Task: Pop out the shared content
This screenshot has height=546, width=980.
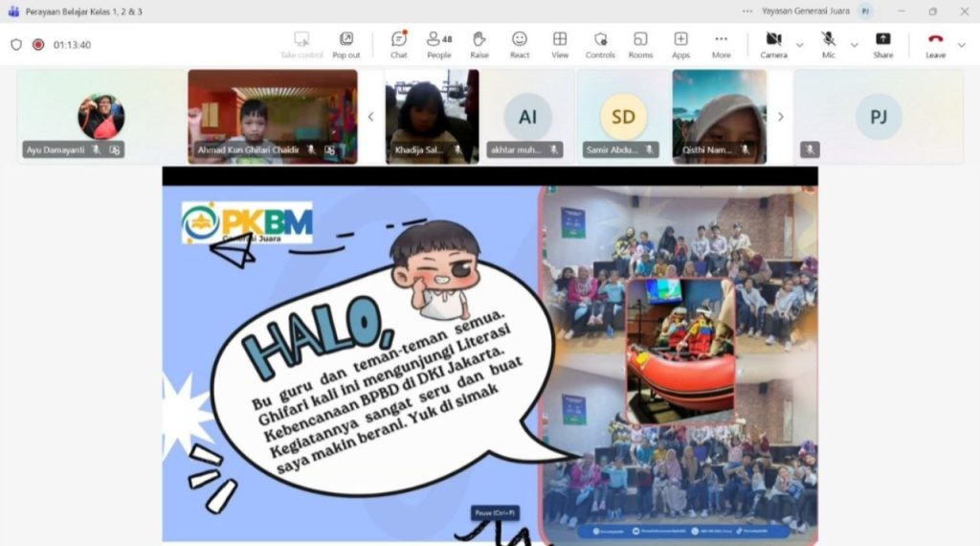Action: tap(346, 43)
